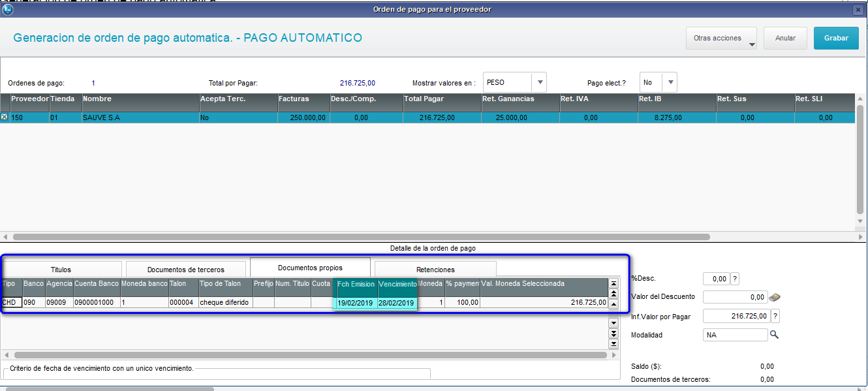
Task: Jump to last row with bottom arrow icon
Action: pyautogui.click(x=613, y=343)
